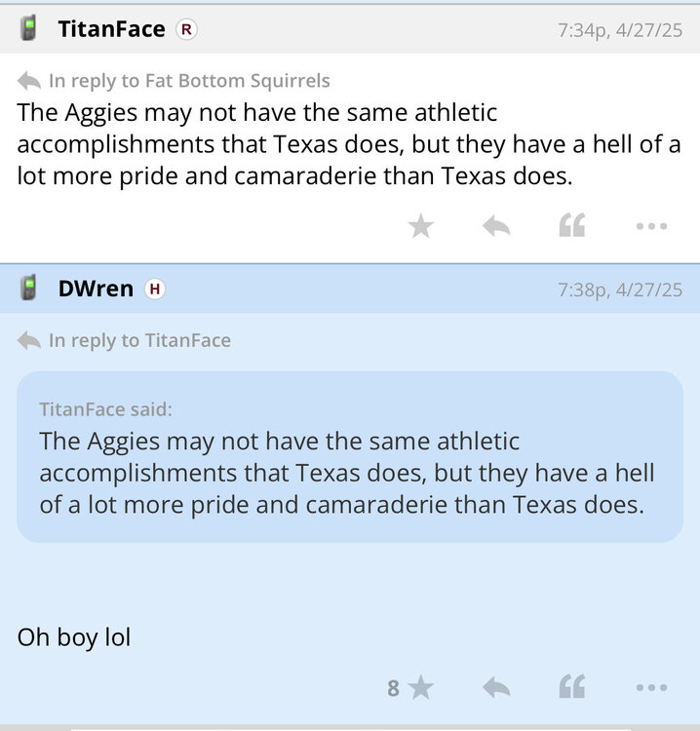Click the quoted TitanFace message box
700x731 pixels.
click(349, 456)
